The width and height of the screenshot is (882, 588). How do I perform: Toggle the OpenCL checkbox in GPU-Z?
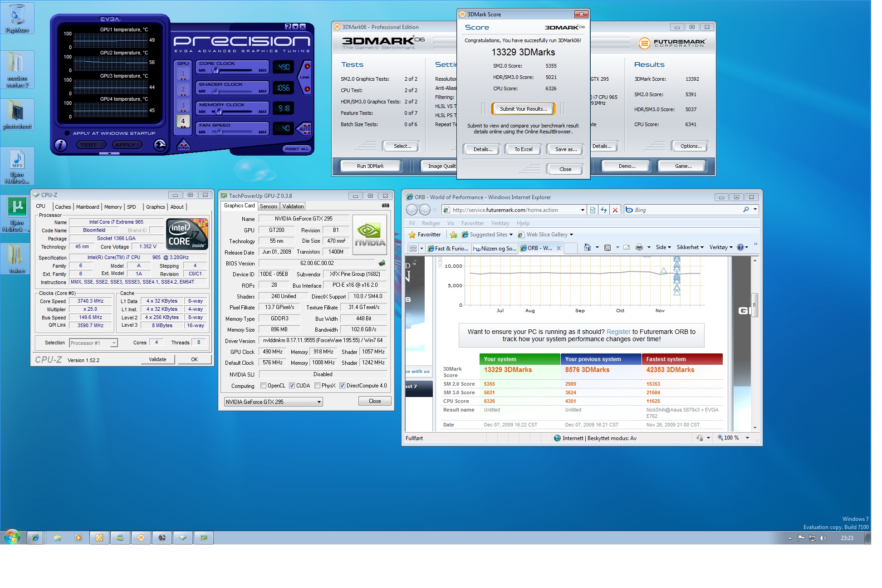(263, 386)
